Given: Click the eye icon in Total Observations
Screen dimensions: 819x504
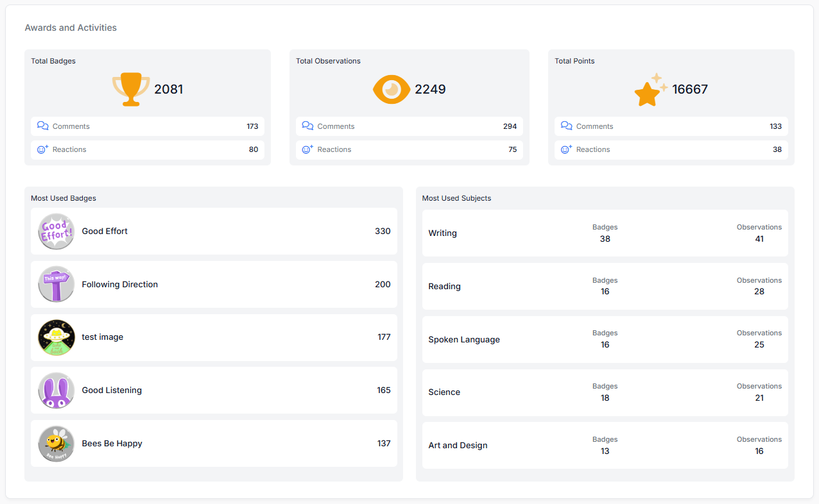Looking at the screenshot, I should (x=391, y=89).
